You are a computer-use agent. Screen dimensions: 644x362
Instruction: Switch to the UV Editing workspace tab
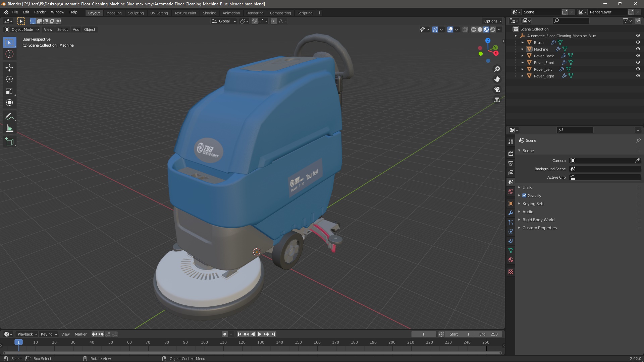(x=159, y=13)
